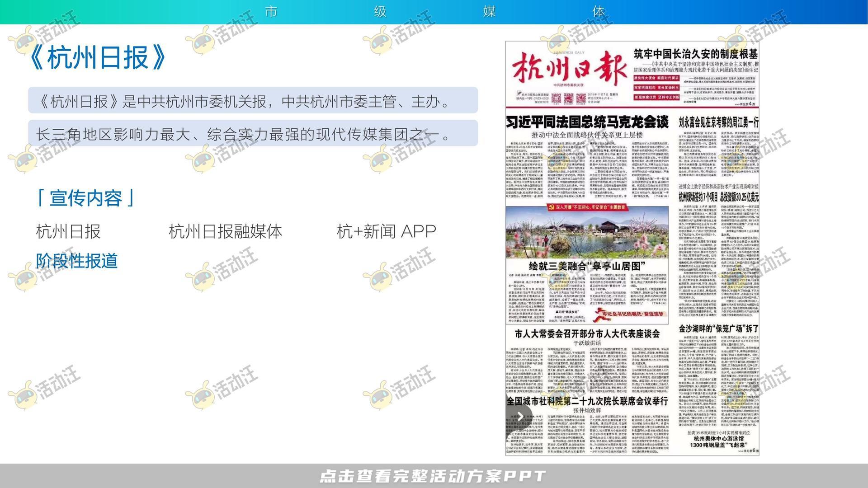The width and height of the screenshot is (868, 488).
Task: Click the QR codes below the masthead
Action: [x=568, y=98]
